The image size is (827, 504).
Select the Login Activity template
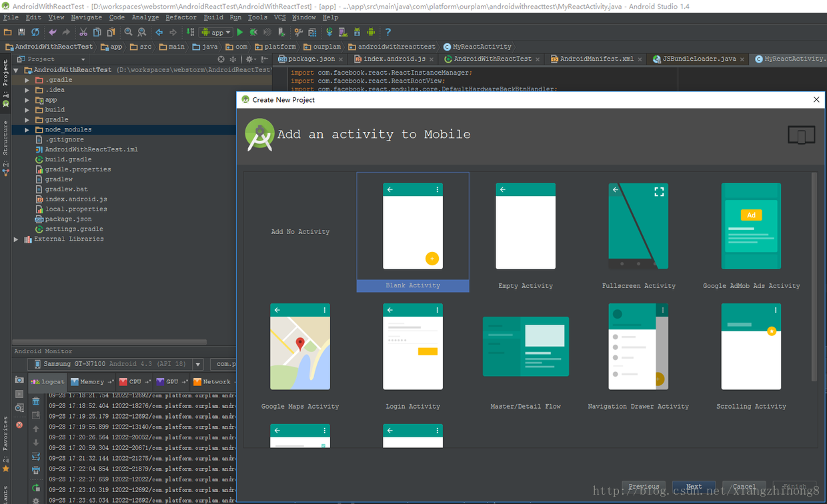pos(413,353)
